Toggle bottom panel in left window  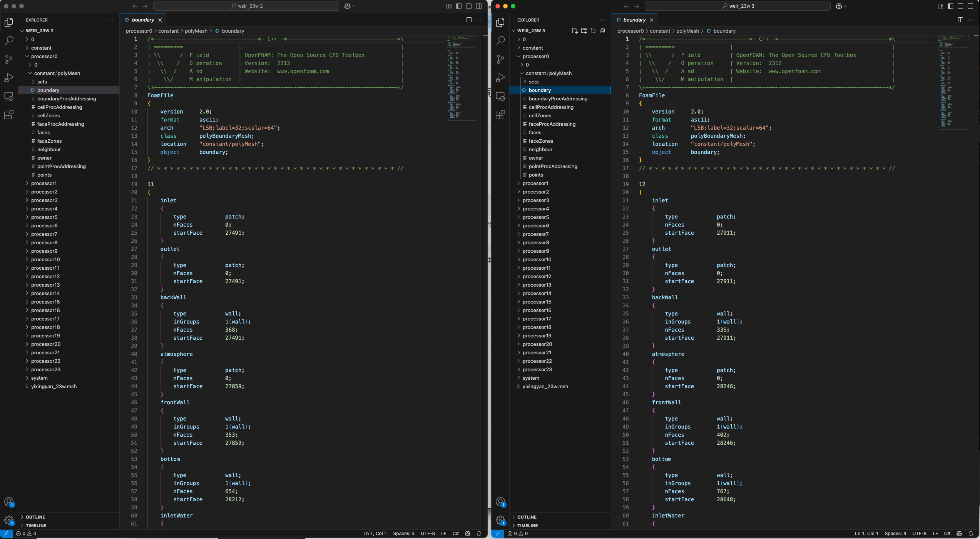469,6
